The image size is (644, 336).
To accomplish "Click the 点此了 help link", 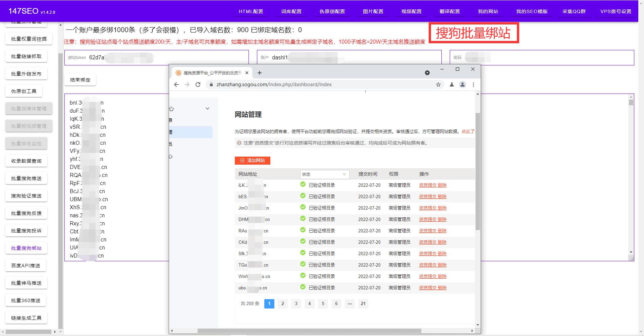I will click(468, 131).
